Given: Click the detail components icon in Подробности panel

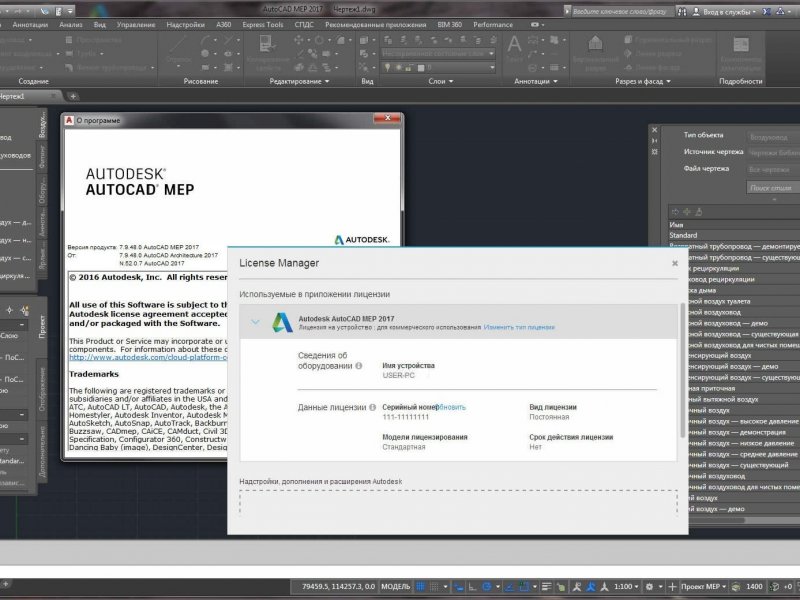Looking at the screenshot, I should 741,45.
